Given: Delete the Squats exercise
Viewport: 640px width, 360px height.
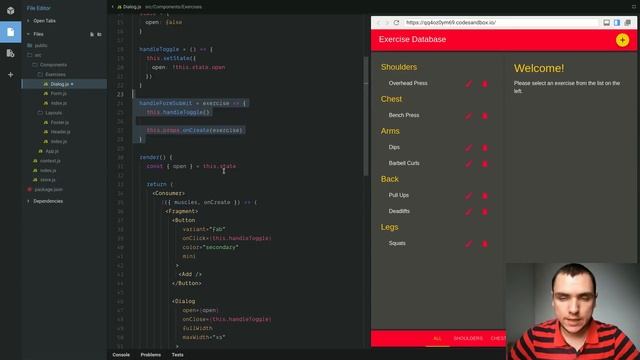Looking at the screenshot, I should point(484,244).
